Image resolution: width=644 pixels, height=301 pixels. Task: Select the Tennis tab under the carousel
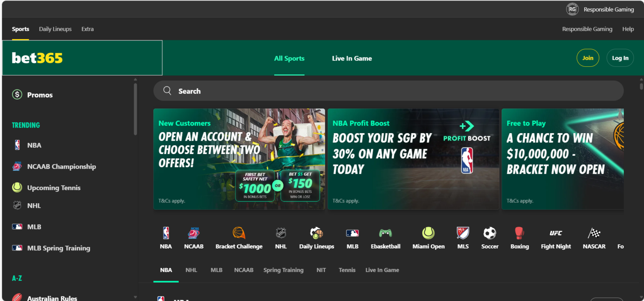[x=347, y=270]
